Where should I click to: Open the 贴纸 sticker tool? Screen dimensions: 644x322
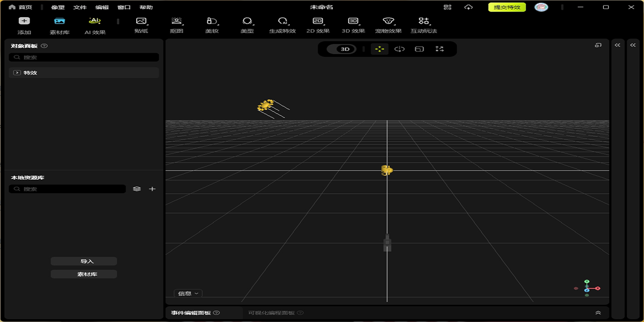(141, 25)
